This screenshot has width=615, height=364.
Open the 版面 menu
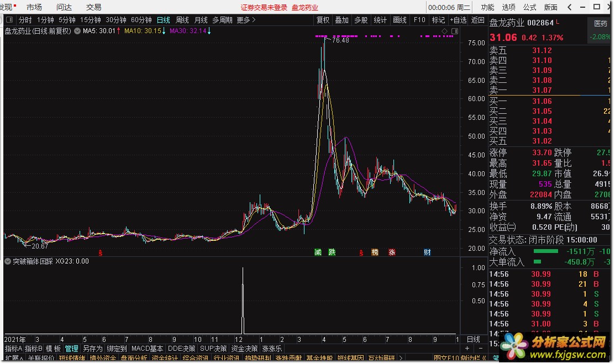click(x=551, y=7)
